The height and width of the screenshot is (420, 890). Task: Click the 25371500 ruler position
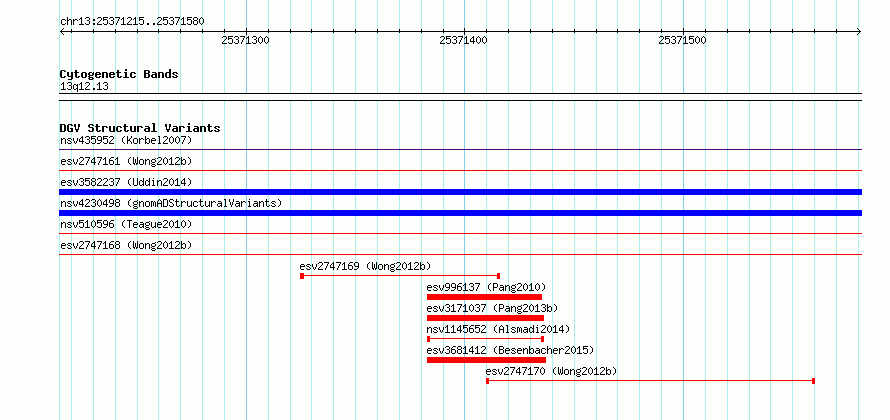click(x=682, y=40)
